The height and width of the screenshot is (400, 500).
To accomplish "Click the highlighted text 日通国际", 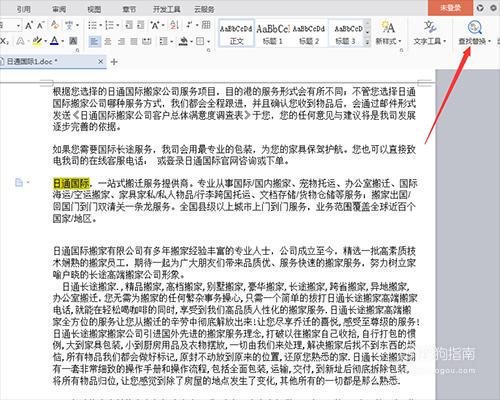I will click(71, 183).
